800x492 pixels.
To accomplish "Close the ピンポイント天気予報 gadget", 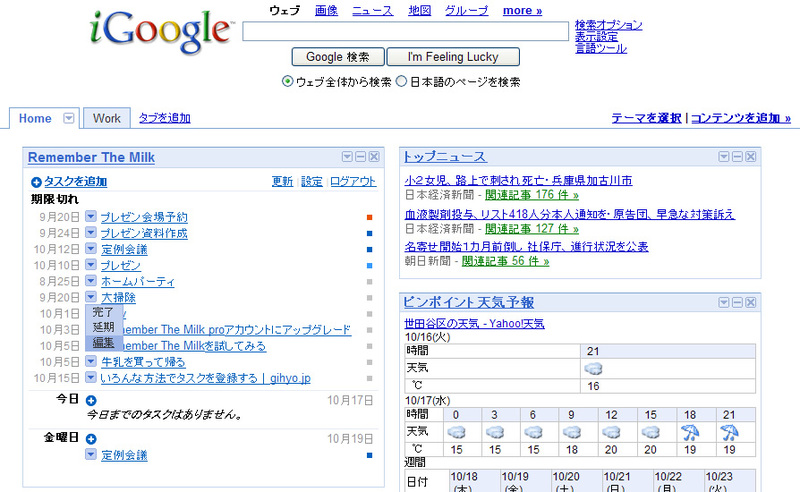I will [x=751, y=303].
